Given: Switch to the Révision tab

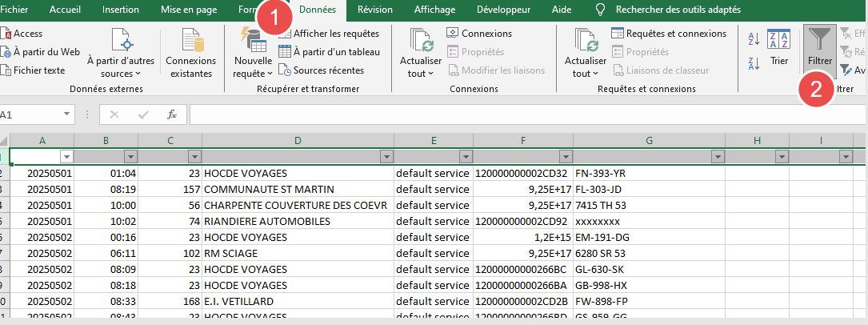Looking at the screenshot, I should [x=375, y=10].
